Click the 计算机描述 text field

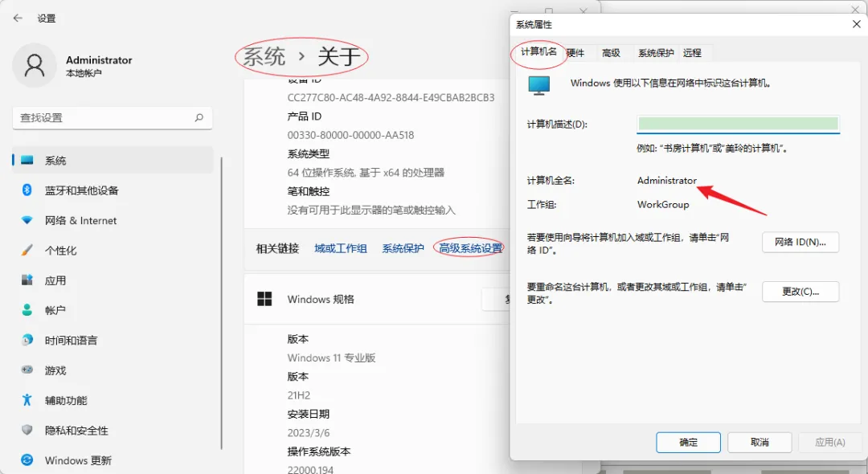[x=738, y=124]
